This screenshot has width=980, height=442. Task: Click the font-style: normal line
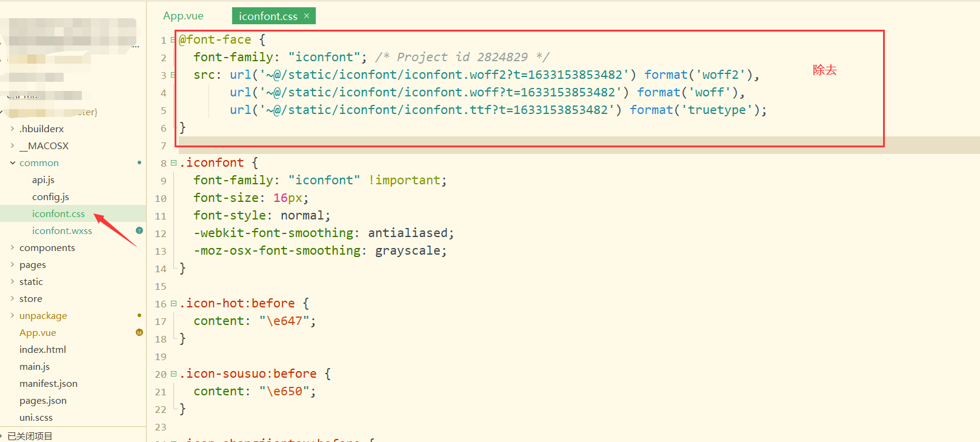coord(262,215)
